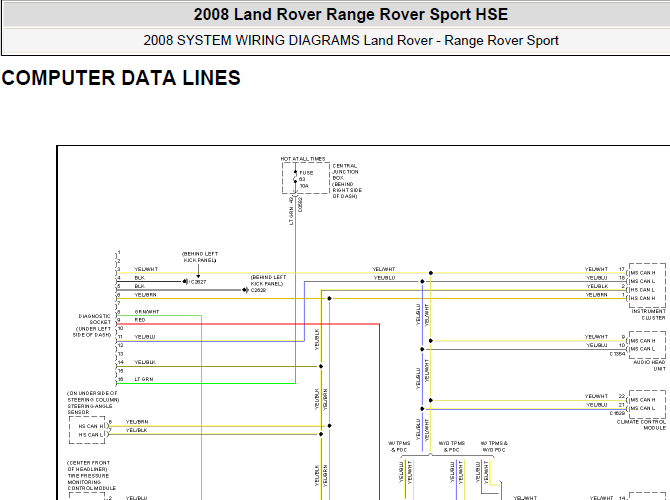Click 'HS CAN L' in instrument cluster box

tap(643, 290)
